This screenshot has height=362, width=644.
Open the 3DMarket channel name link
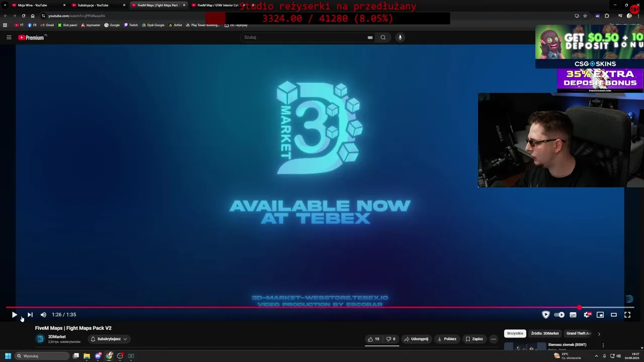[x=57, y=337]
